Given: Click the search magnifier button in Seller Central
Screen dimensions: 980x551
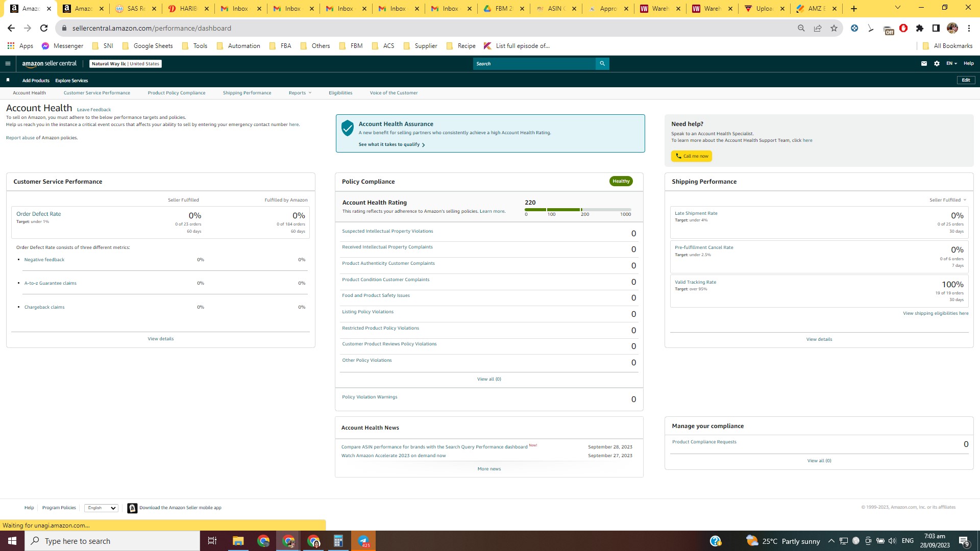Looking at the screenshot, I should pyautogui.click(x=602, y=64).
